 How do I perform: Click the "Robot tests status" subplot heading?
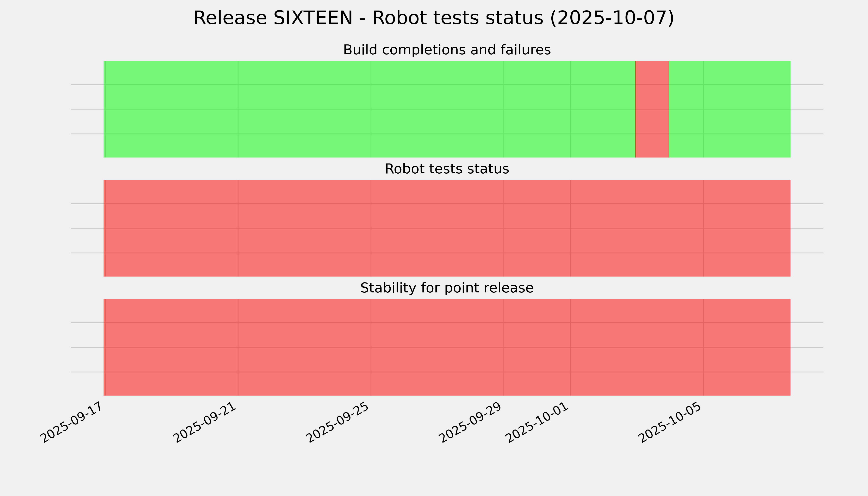[x=447, y=169]
